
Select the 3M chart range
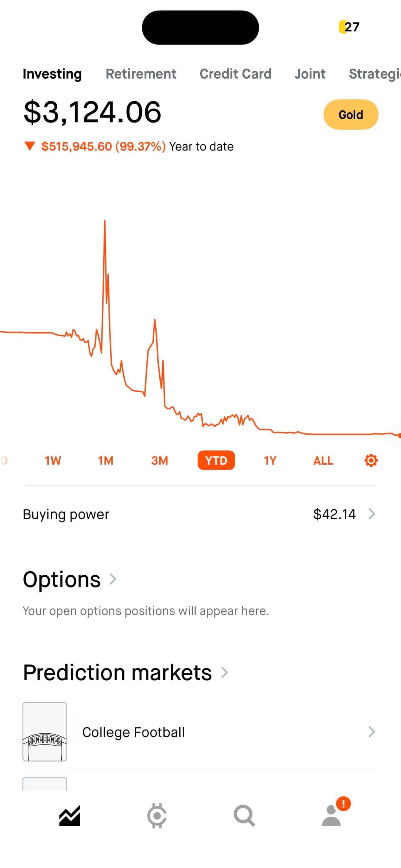tap(160, 460)
